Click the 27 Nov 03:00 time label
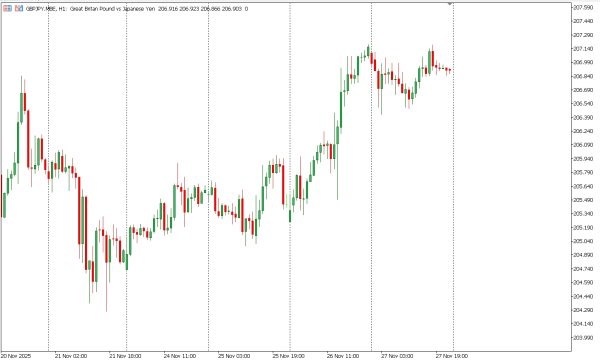The height and width of the screenshot is (360, 600). (397, 356)
